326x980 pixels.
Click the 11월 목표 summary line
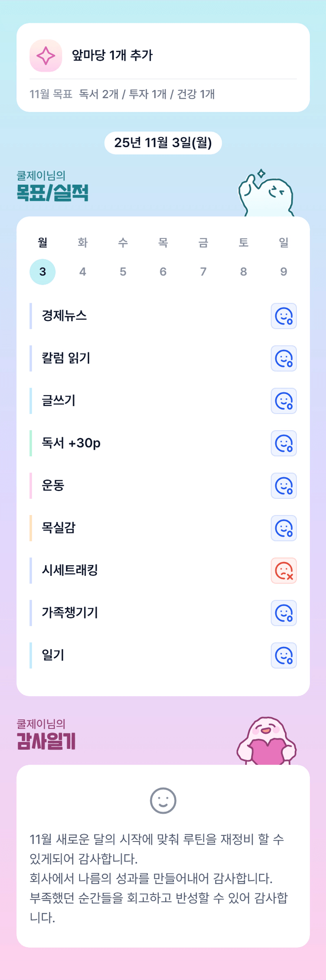pos(122,94)
